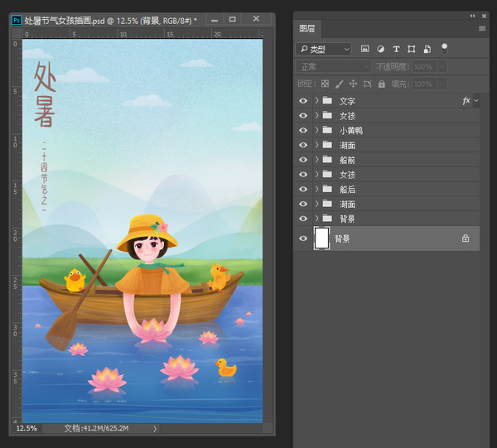This screenshot has width=497, height=448.
Task: Click the lock all padlock icon
Action: coord(382,84)
